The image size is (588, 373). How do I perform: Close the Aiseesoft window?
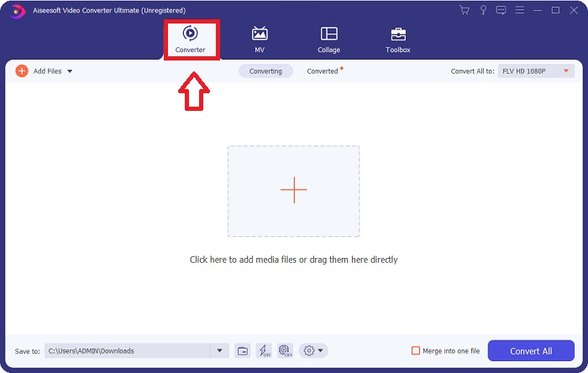(574, 10)
